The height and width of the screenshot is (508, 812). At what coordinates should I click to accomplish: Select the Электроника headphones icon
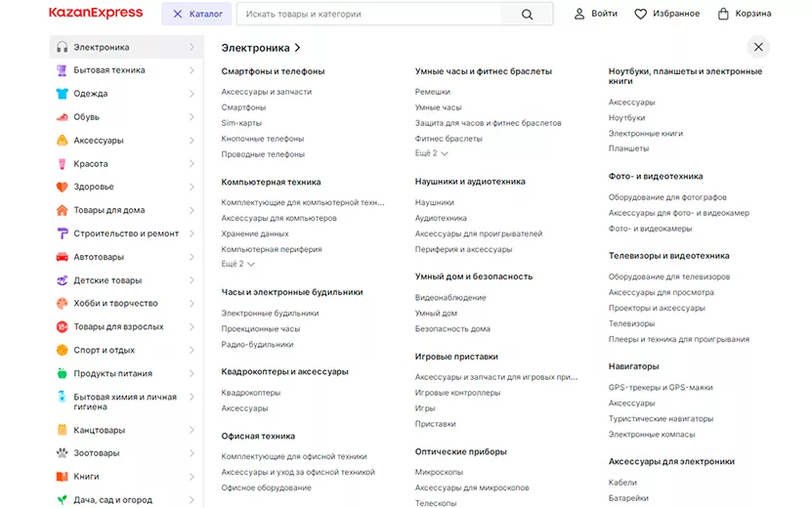pyautogui.click(x=63, y=47)
